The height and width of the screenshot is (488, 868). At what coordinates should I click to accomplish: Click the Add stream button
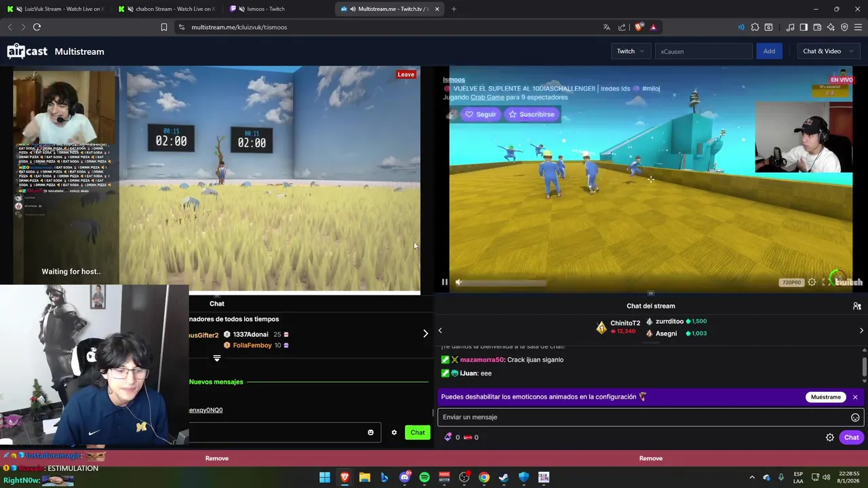[769, 52]
